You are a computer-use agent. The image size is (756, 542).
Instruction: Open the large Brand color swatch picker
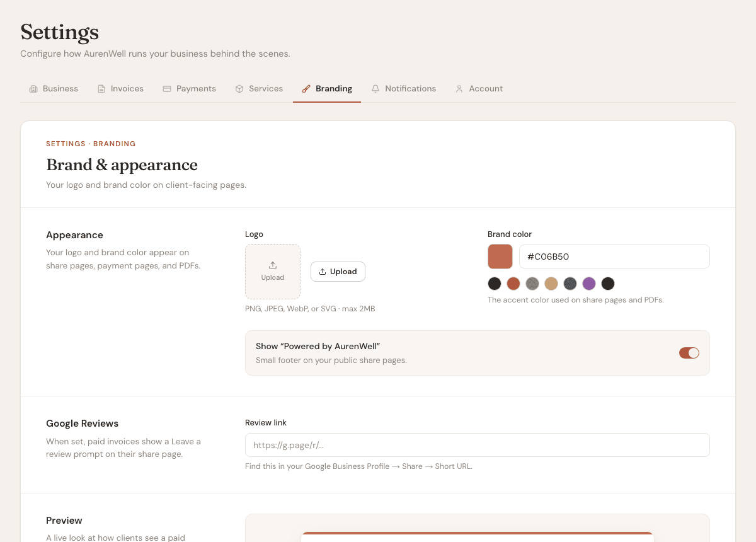point(500,257)
